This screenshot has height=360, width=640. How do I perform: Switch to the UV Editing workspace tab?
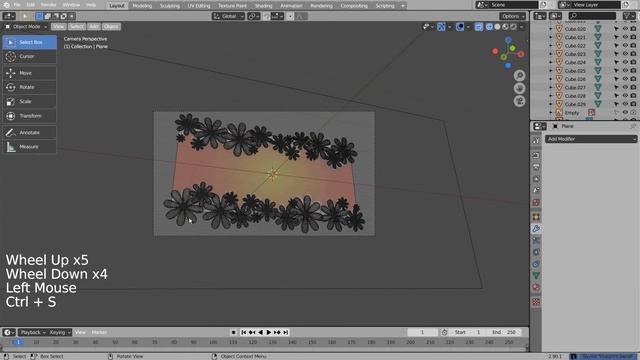[199, 6]
